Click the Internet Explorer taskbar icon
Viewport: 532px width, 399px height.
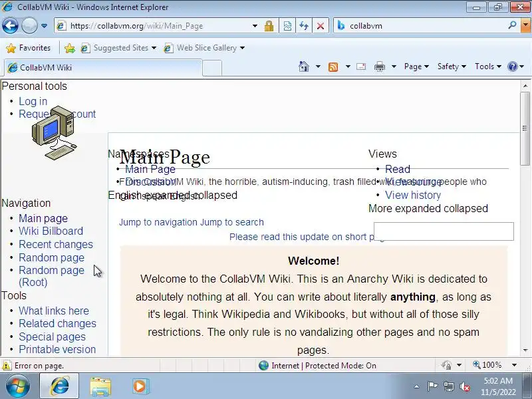coord(59,386)
